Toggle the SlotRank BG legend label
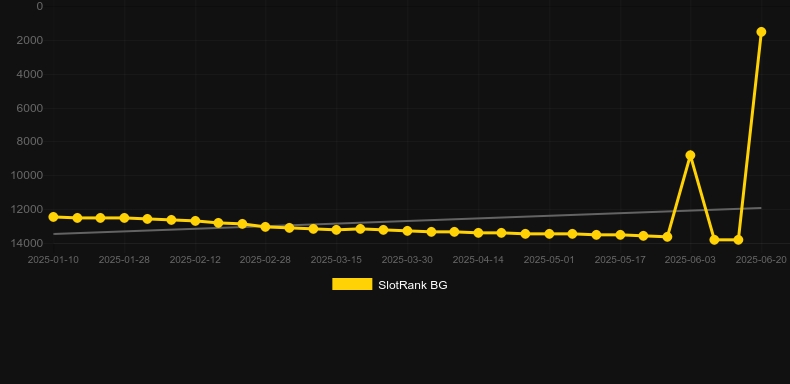The height and width of the screenshot is (384, 790). pyautogui.click(x=413, y=285)
